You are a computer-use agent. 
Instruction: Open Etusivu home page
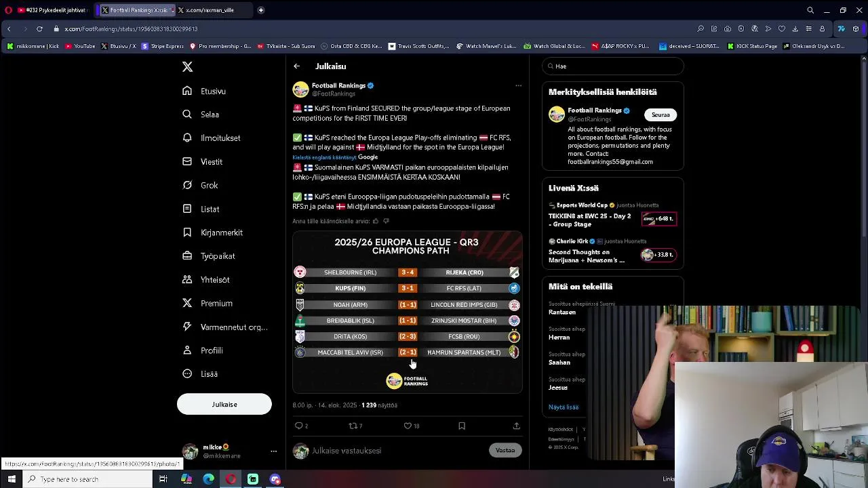204,91
